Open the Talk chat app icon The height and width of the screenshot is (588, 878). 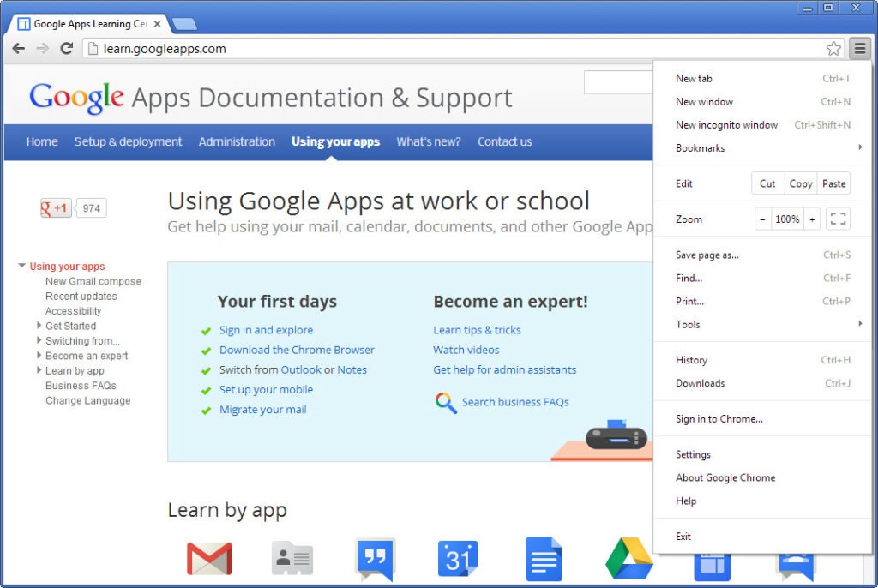point(376,560)
